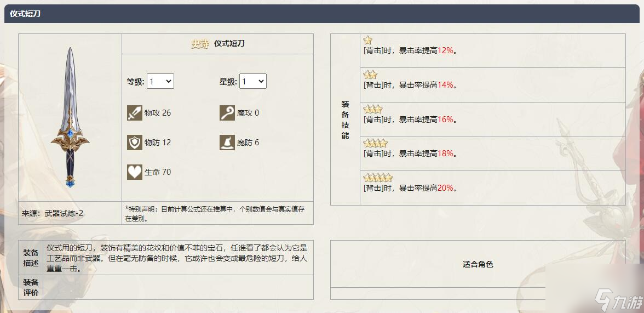
Task: Click the 适合角色 section header
Action: tap(478, 264)
